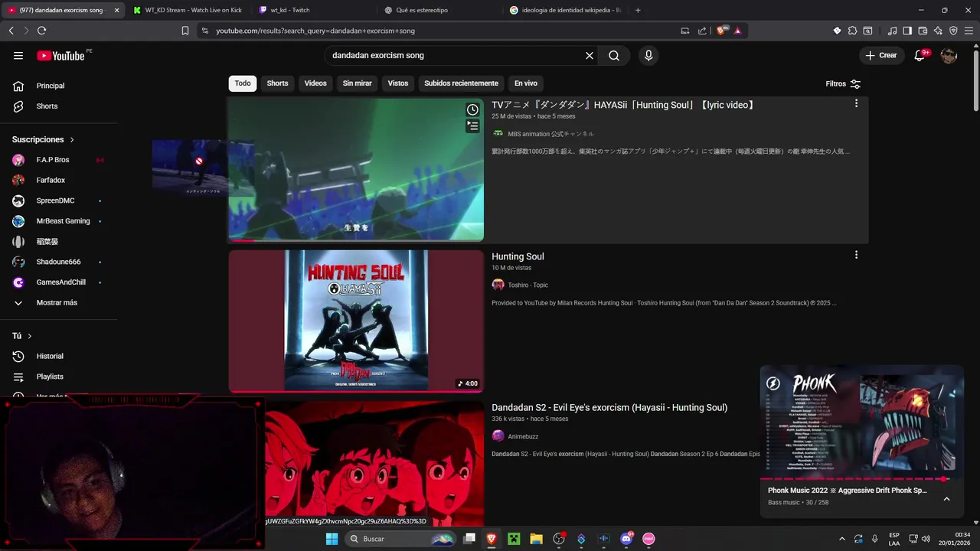Open options for HAYASii lyric video

click(x=856, y=103)
